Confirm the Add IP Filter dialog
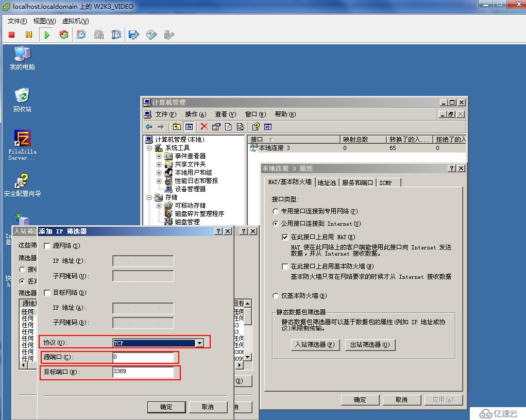526x420 pixels. [166, 407]
